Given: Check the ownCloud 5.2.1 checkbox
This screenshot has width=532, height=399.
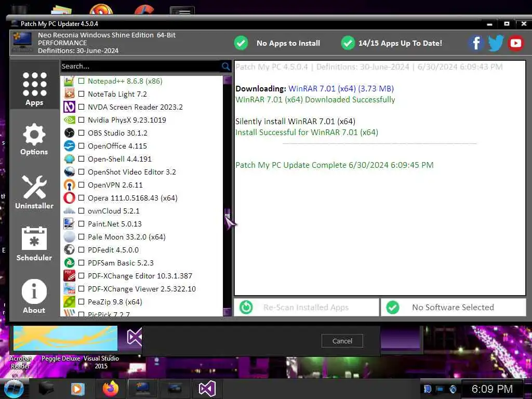Looking at the screenshot, I should pos(82,211).
